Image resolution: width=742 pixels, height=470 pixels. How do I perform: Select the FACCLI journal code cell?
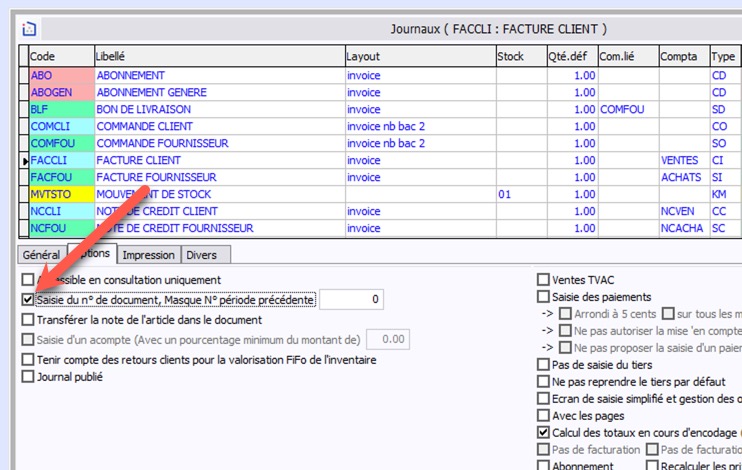click(62, 160)
